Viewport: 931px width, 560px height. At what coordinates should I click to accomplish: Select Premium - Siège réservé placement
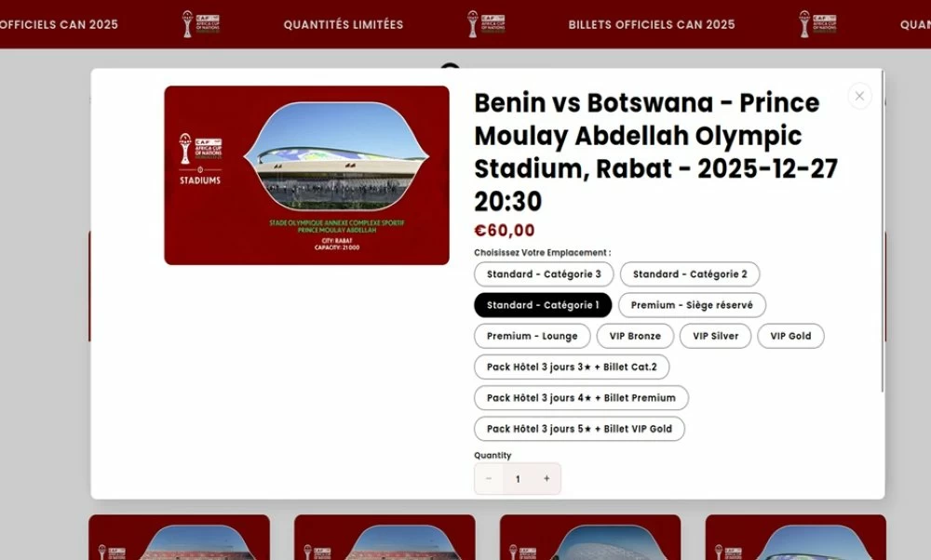pyautogui.click(x=692, y=304)
